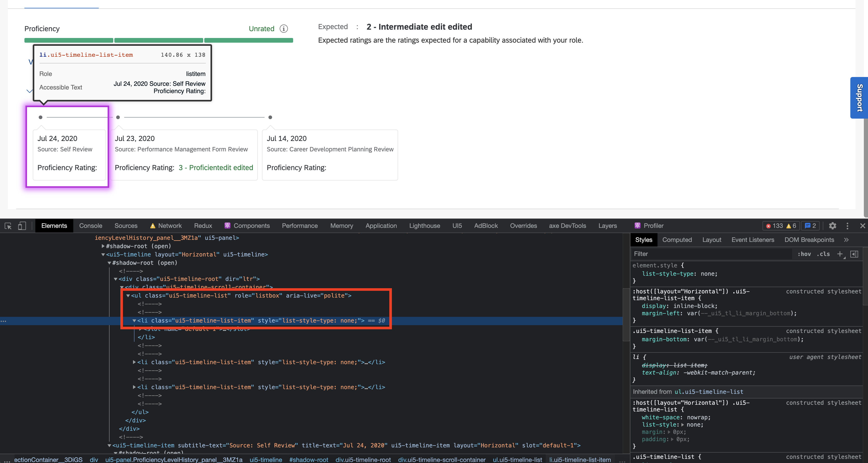Expand the selected li.ui5-timeline-list-item node

pos(134,321)
